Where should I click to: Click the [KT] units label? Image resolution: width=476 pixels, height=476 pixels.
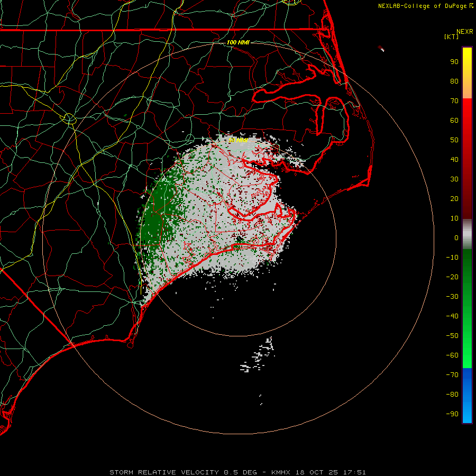452,36
